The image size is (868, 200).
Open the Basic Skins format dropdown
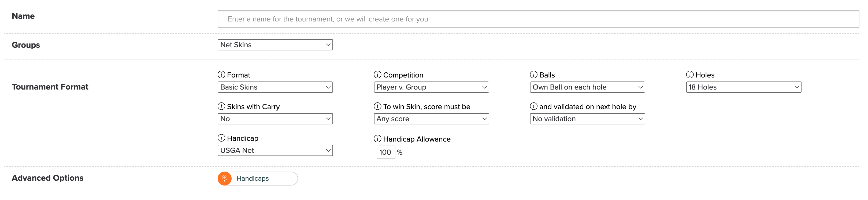[x=275, y=87]
